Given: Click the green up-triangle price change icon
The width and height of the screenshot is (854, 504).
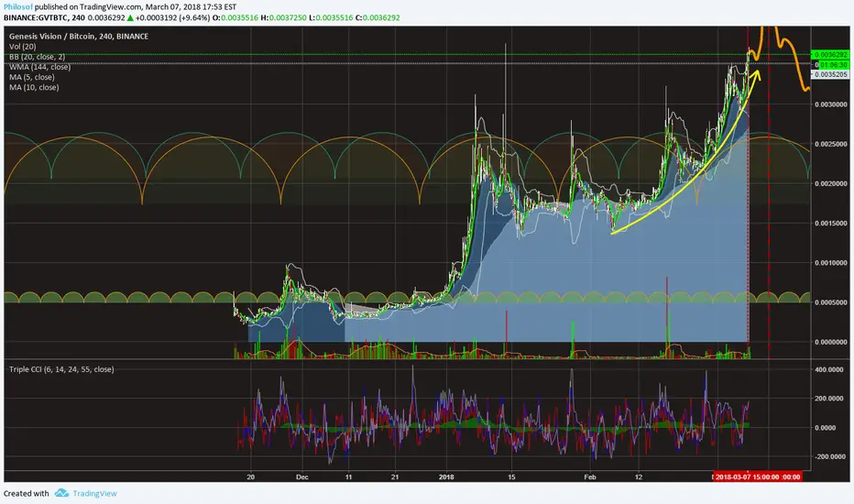Looking at the screenshot, I should [x=130, y=18].
